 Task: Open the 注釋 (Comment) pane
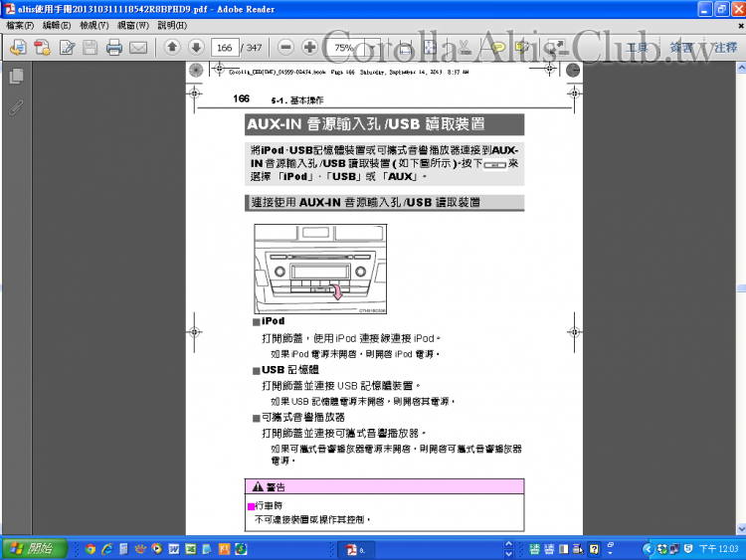(x=725, y=48)
